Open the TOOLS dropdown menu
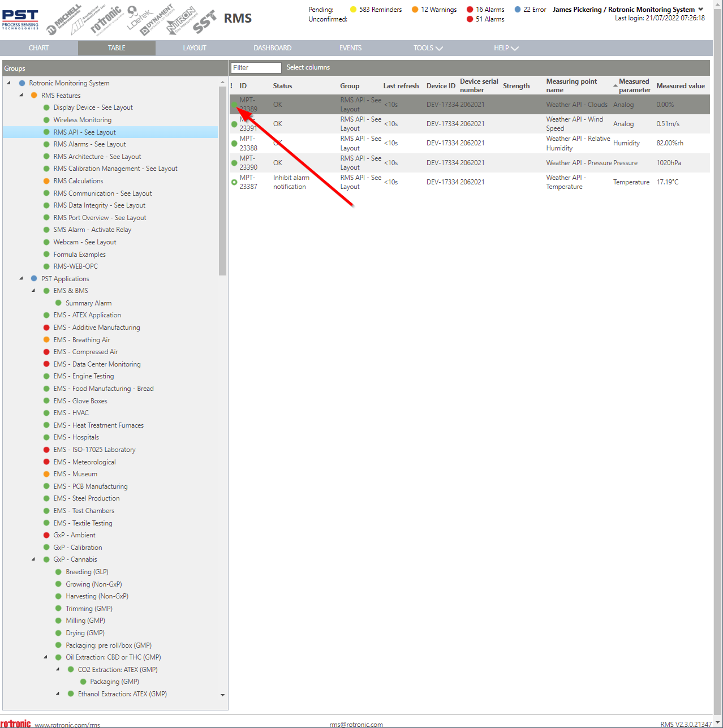The height and width of the screenshot is (728, 723). point(428,48)
